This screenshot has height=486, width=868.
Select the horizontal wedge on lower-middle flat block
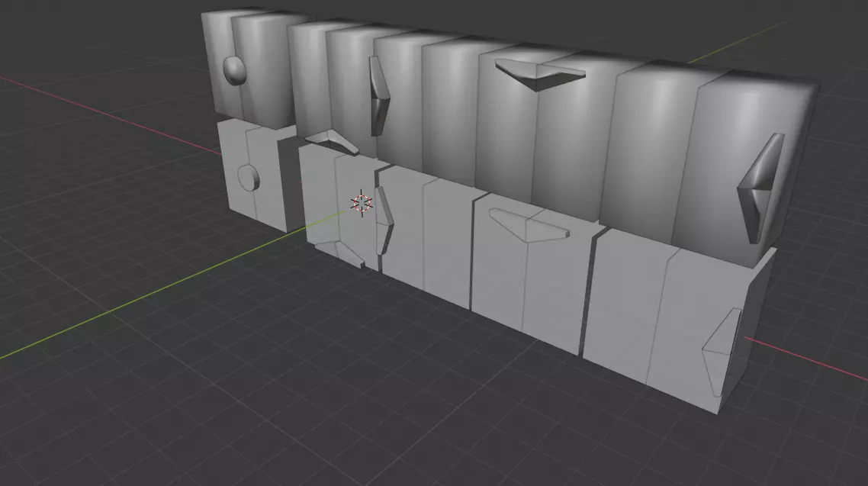coord(529,225)
